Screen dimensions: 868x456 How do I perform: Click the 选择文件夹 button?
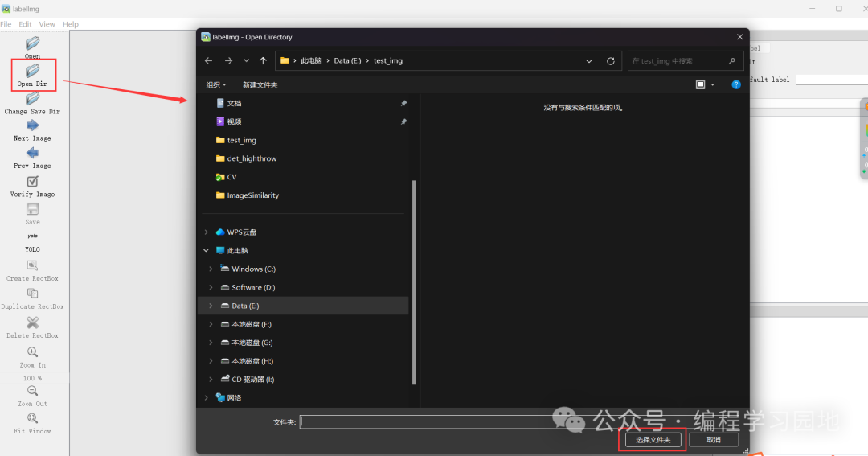[653, 439]
